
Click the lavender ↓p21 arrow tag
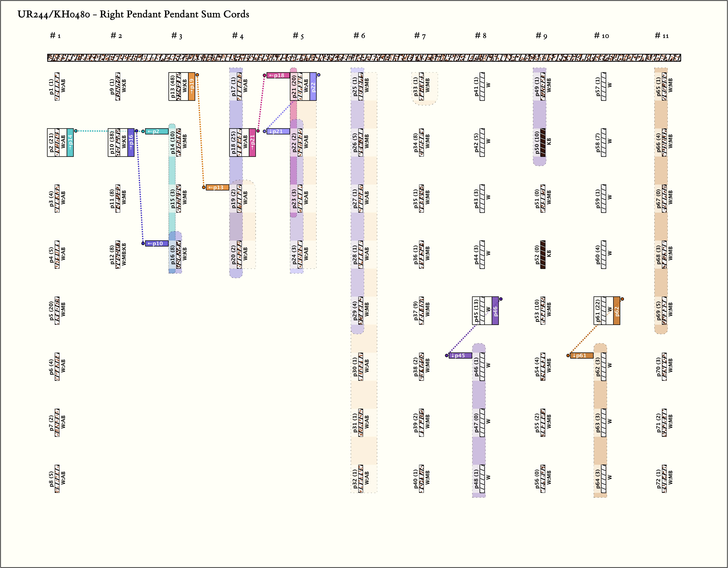278,131
